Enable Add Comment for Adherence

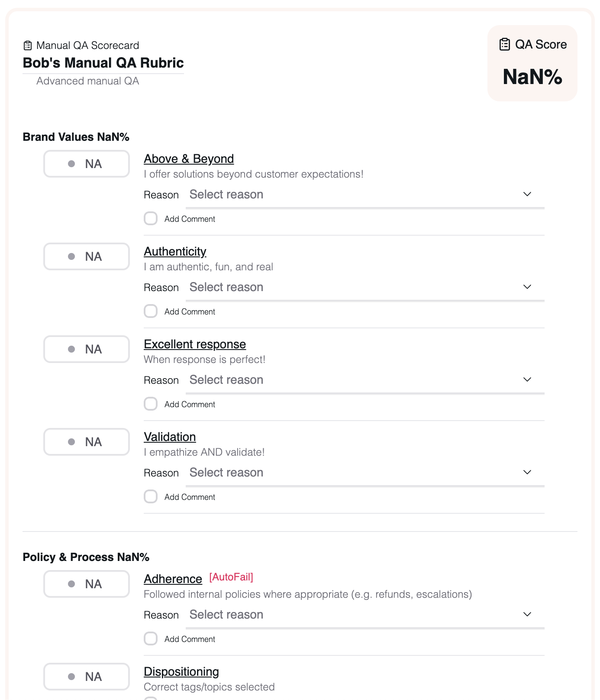(x=151, y=638)
